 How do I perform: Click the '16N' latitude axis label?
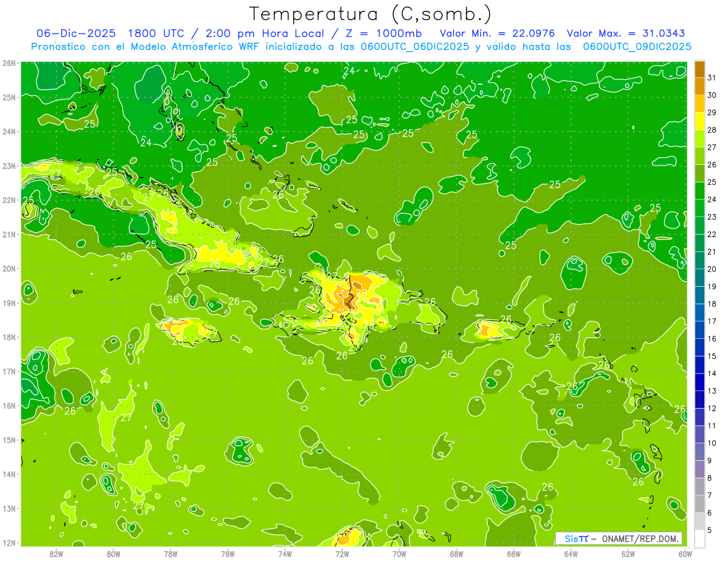pyautogui.click(x=9, y=406)
